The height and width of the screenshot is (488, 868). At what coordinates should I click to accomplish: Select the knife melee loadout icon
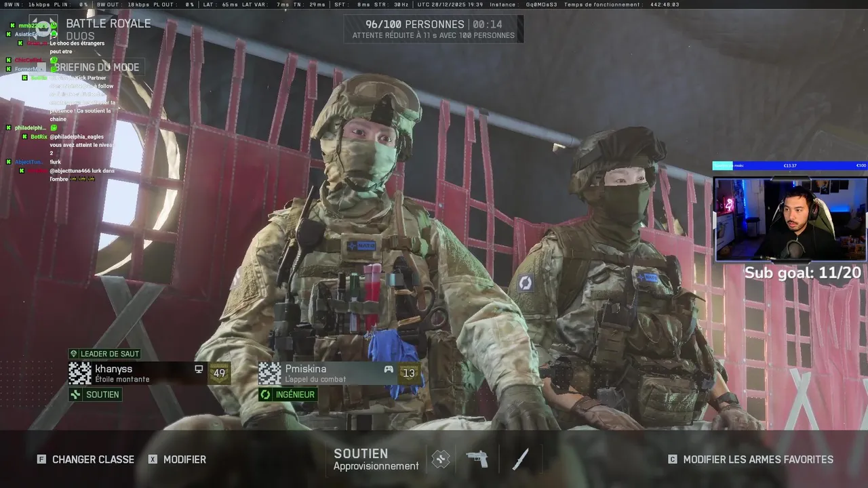(520, 460)
